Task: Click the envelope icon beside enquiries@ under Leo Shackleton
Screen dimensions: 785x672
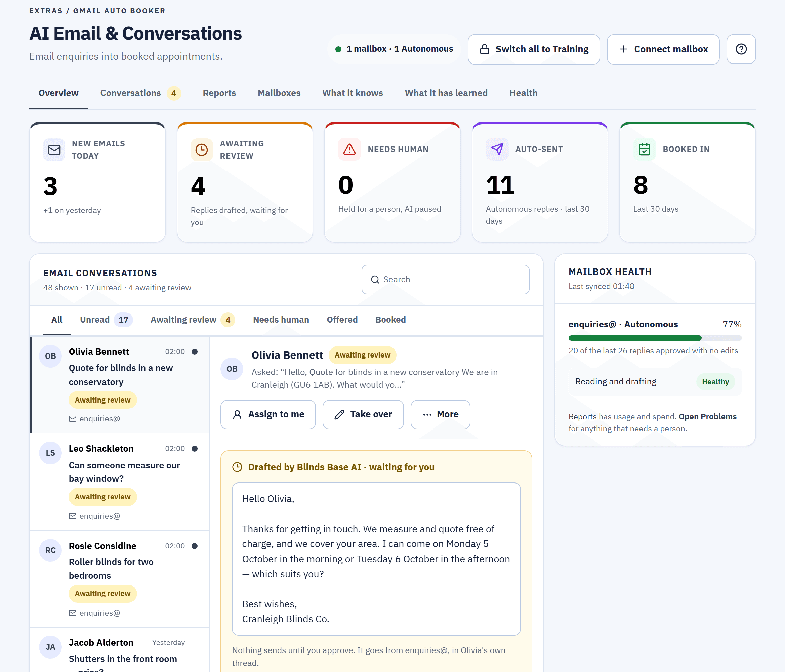Action: click(72, 516)
